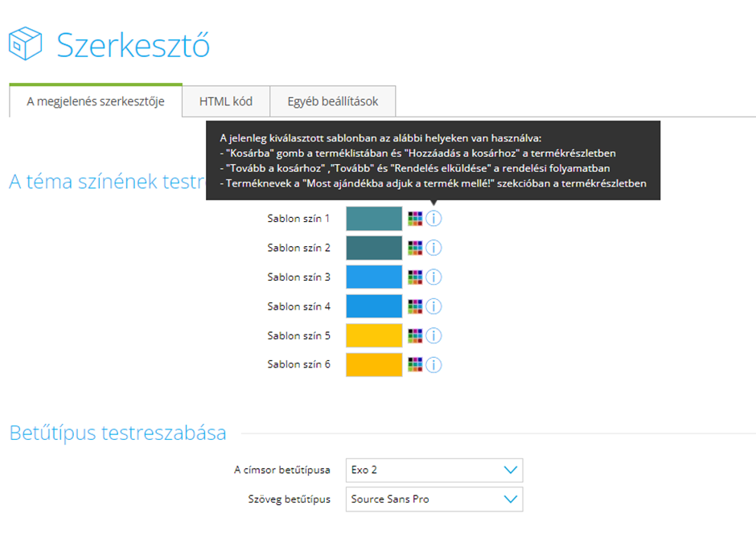Screen dimensions: 756x542
Task: Click the Sablon szín 1 label
Action: point(299,219)
